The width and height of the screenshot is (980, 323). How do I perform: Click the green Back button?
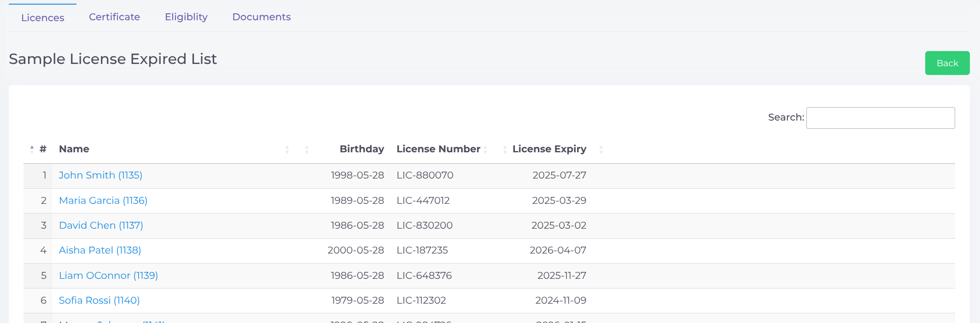point(947,63)
